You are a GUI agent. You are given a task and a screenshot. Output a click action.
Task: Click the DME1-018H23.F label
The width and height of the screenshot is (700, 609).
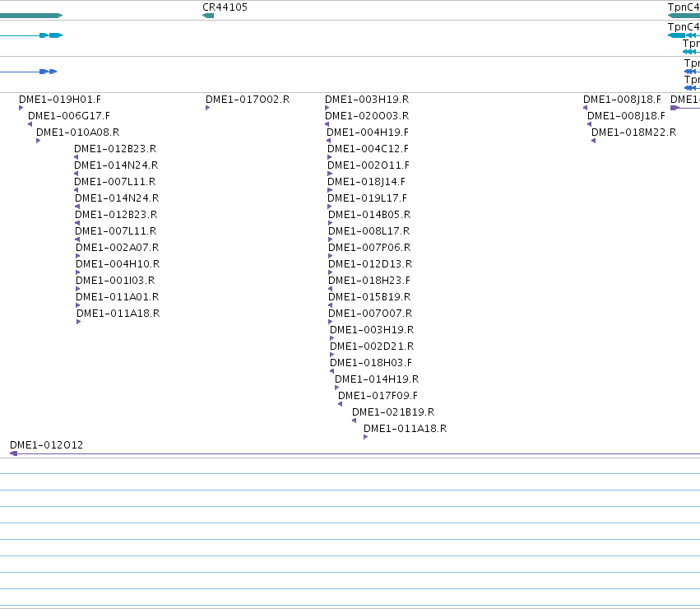click(x=369, y=281)
